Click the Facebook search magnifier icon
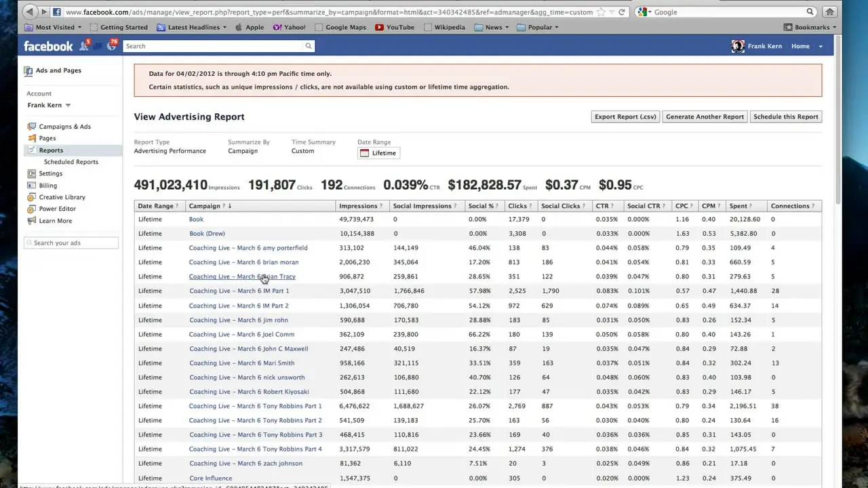Image resolution: width=868 pixels, height=488 pixels. click(x=309, y=46)
